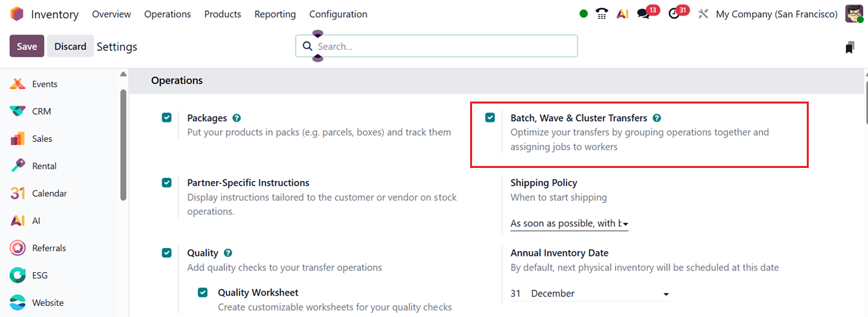Uncheck Batch, Wave & Cluster Transfers
868x317 pixels.
(x=490, y=118)
